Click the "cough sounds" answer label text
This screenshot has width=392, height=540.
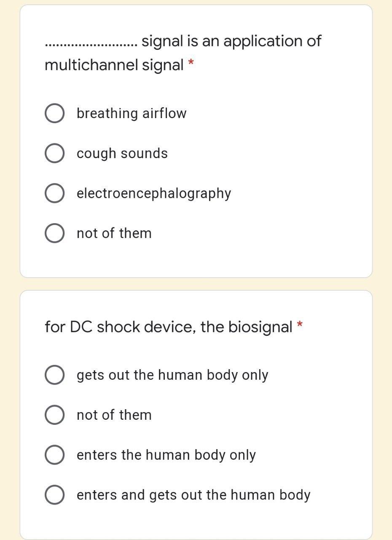tap(122, 154)
